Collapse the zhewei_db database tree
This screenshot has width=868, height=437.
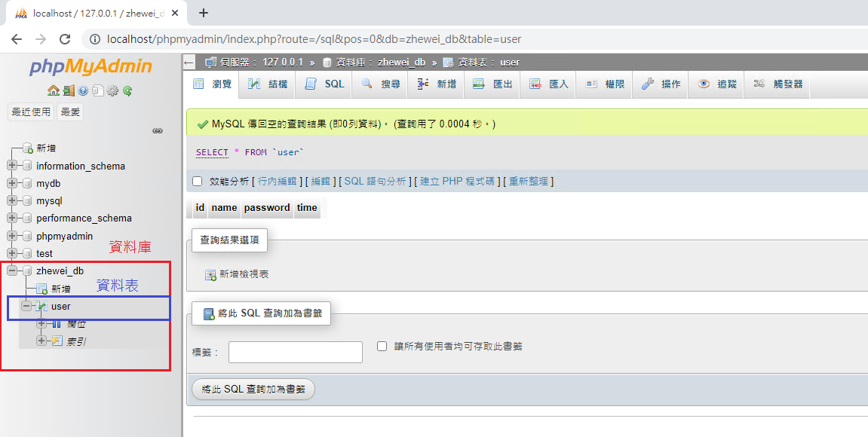point(12,270)
